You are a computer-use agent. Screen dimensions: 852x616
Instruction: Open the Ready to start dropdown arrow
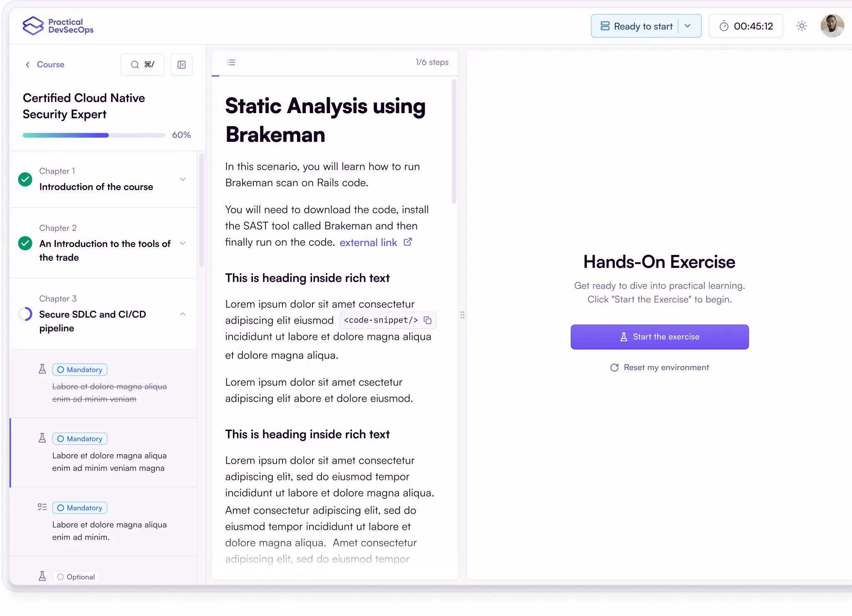point(688,26)
